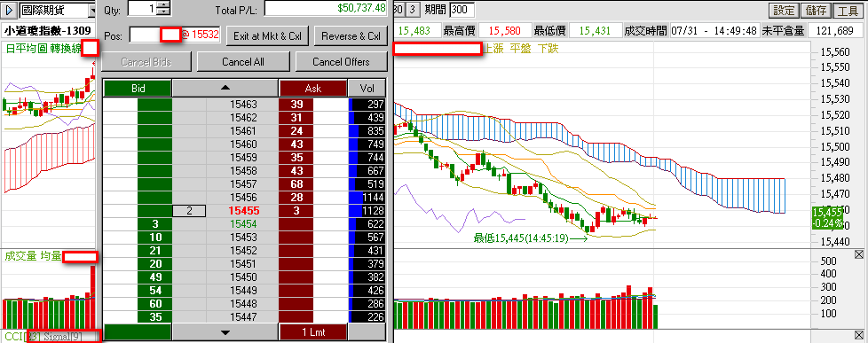
Task: Click the Cancel All button
Action: [242, 62]
